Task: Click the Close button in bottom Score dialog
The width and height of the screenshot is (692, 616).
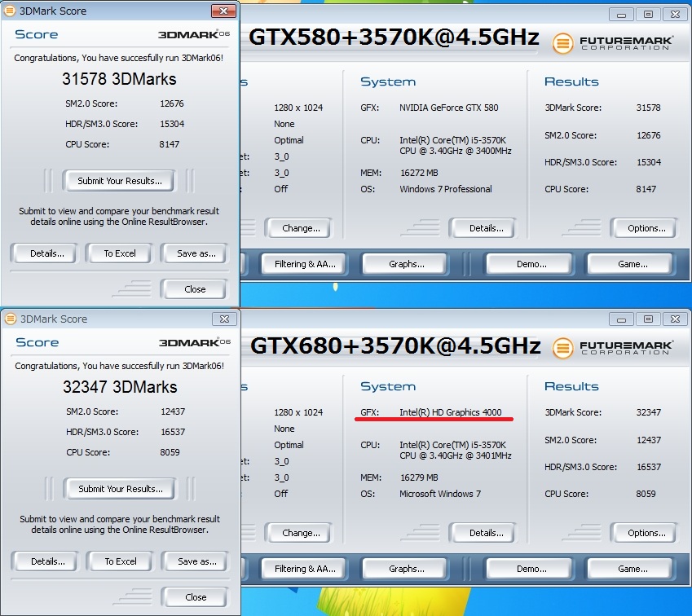Action: 196,597
